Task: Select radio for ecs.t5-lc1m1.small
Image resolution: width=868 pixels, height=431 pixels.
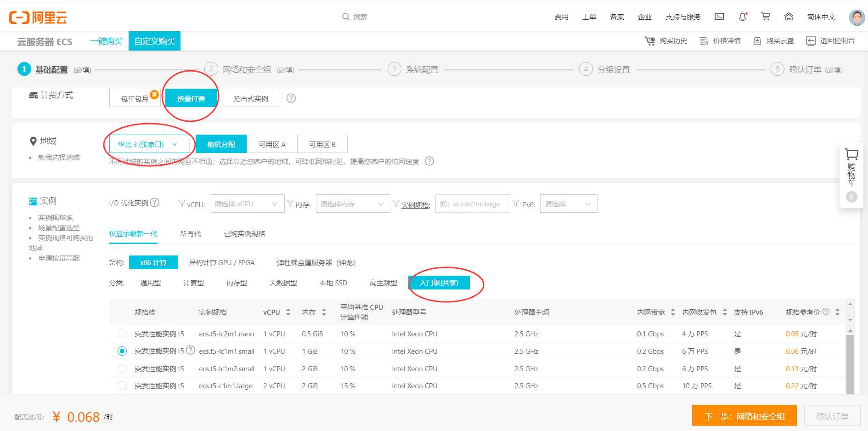Action: tap(122, 351)
